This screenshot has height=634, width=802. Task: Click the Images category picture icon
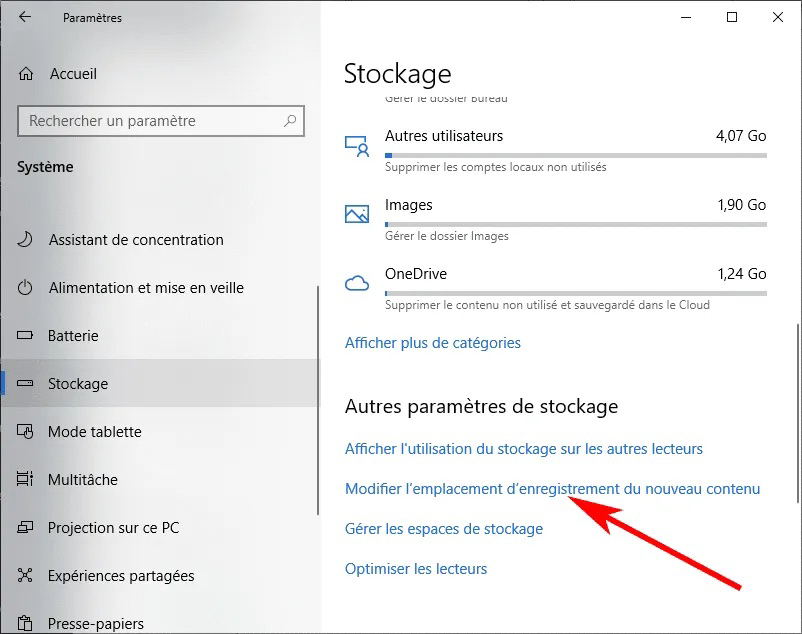point(357,214)
